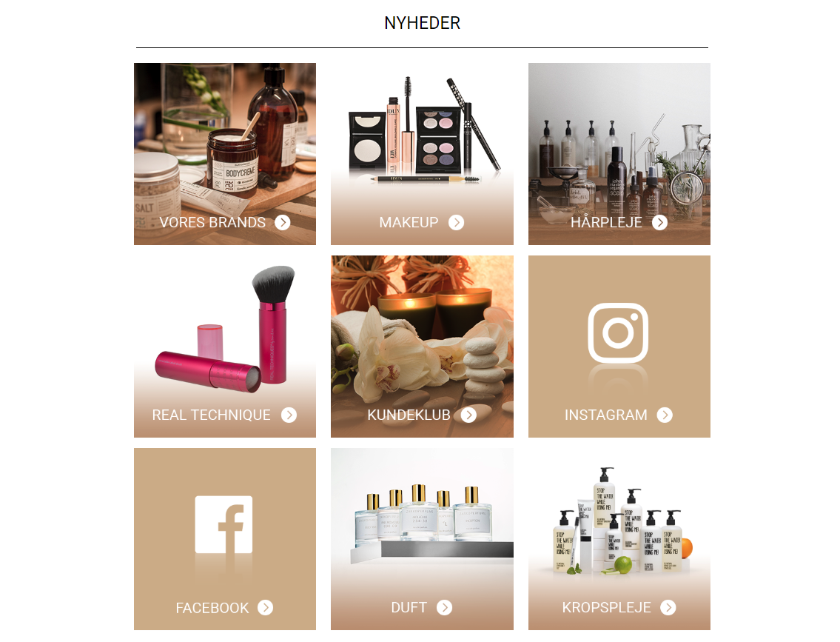Screen dimensions: 840x642
Task: Click the arrow icon beside REAL TECHNIQUE
Action: (289, 415)
